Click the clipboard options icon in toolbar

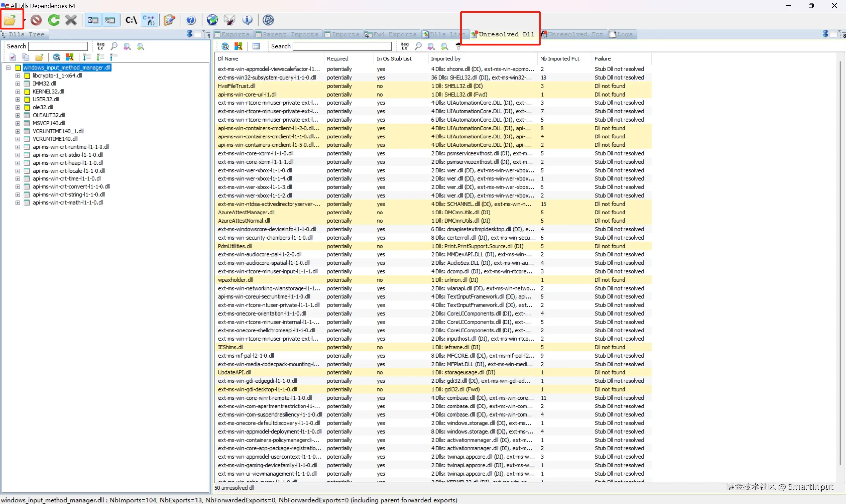click(x=169, y=20)
